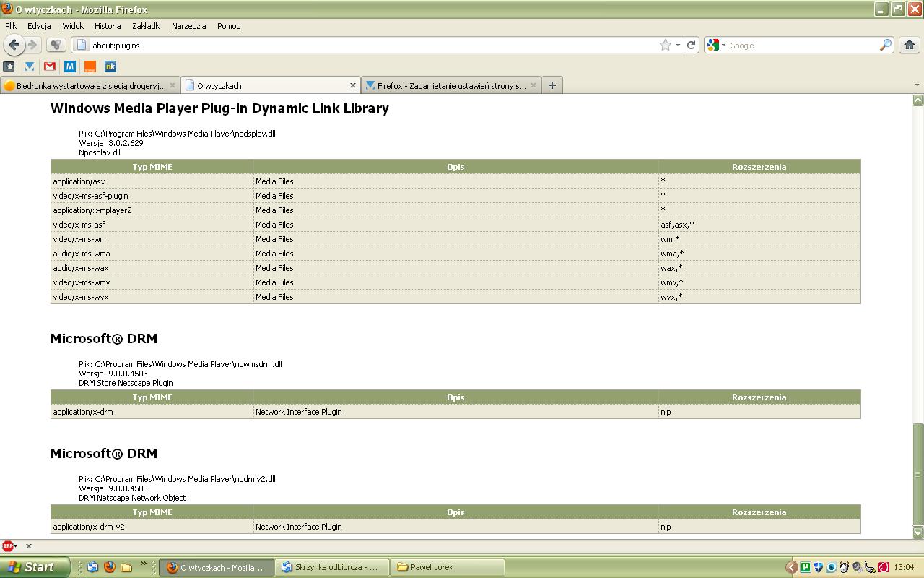Click the Adblock Plus ABP icon
This screenshot has height=578, width=924.
tap(7, 546)
